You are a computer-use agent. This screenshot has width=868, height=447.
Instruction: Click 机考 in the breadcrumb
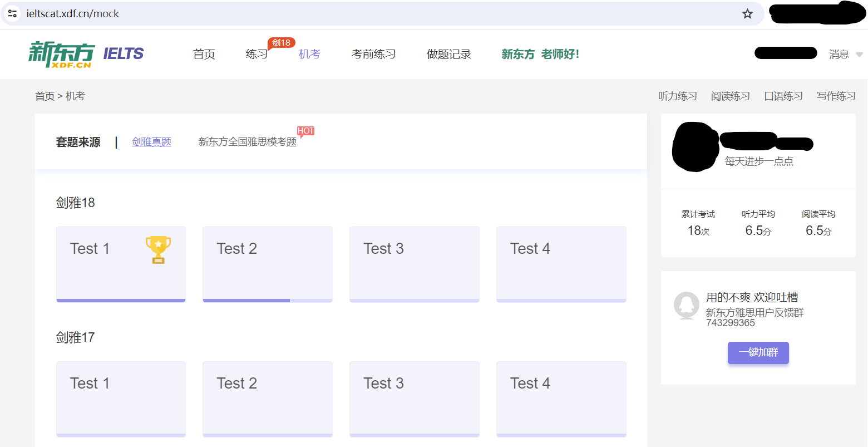76,96
